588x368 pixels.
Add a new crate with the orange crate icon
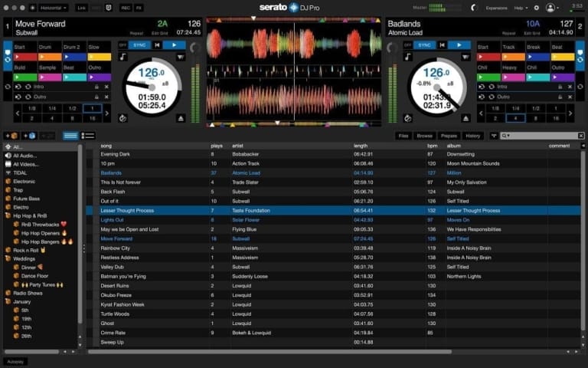(x=11, y=136)
